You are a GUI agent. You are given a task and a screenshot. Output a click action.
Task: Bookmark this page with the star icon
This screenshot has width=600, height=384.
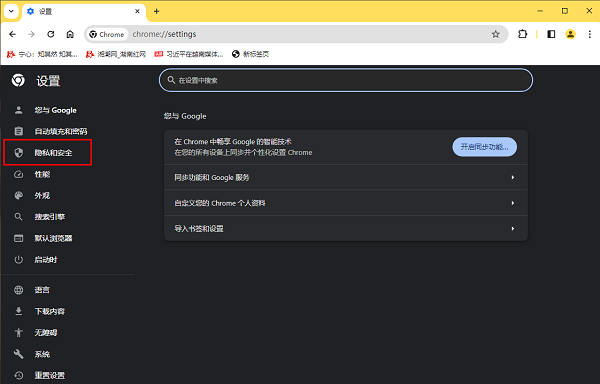[x=496, y=34]
